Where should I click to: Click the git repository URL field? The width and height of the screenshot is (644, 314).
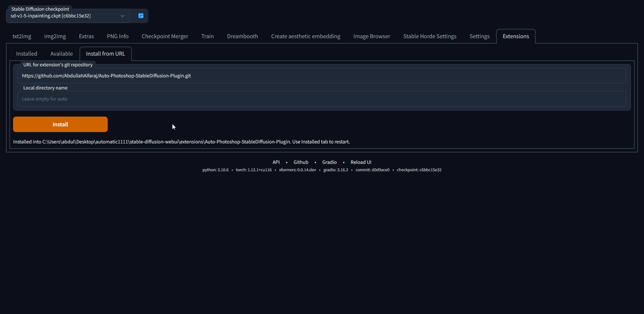pyautogui.click(x=321, y=76)
